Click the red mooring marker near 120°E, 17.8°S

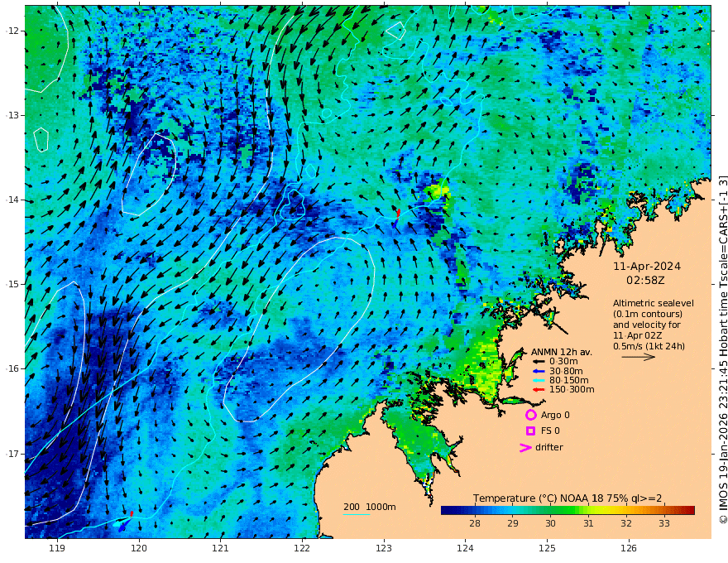tap(132, 513)
